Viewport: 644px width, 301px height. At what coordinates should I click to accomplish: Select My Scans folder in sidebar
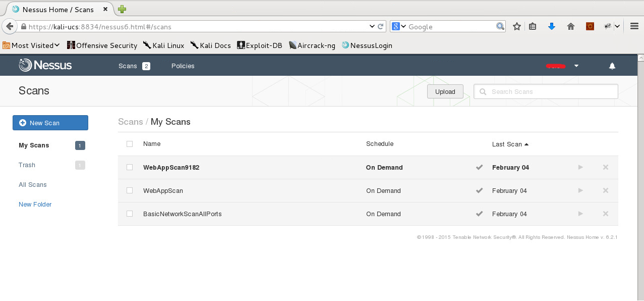[x=34, y=145]
